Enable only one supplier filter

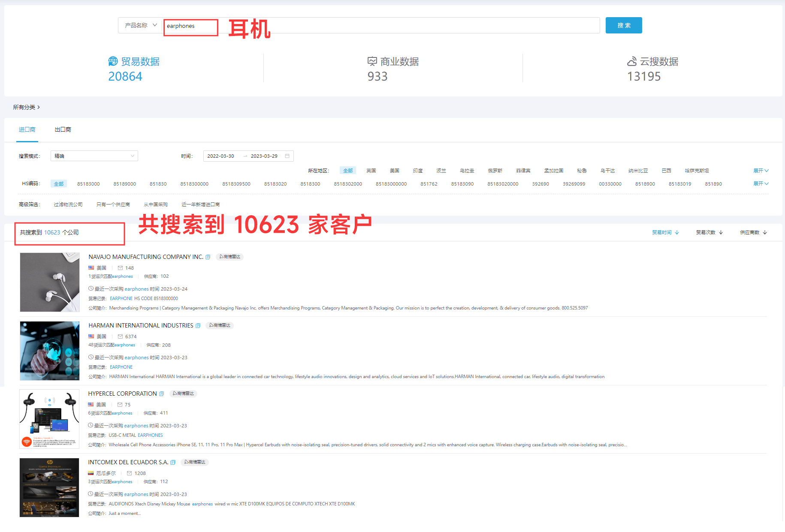pyautogui.click(x=113, y=204)
